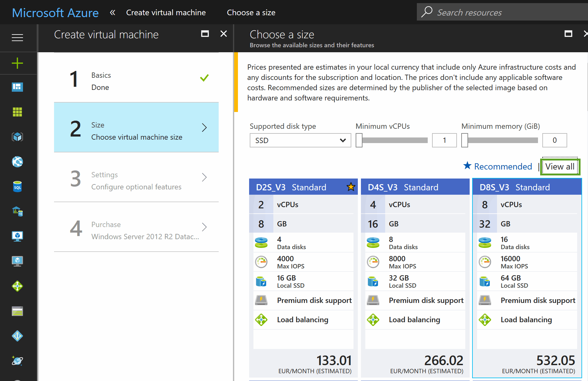Open step 3 Settings Configure optional features
The image size is (588, 381).
tap(136, 177)
